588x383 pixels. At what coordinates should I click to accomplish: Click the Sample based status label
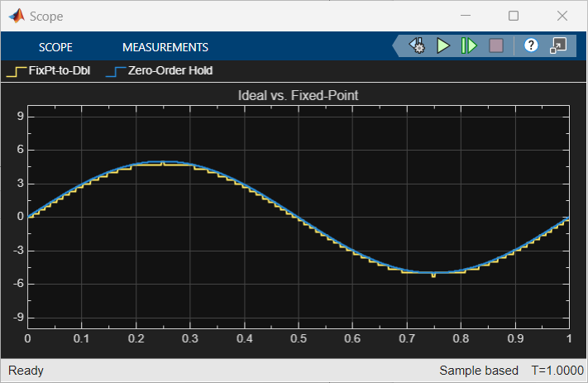pos(479,371)
